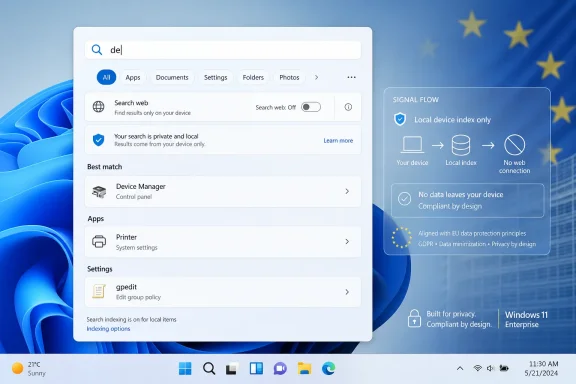576x384 pixels.
Task: Launch the Chat app from taskbar
Action: 280,368
